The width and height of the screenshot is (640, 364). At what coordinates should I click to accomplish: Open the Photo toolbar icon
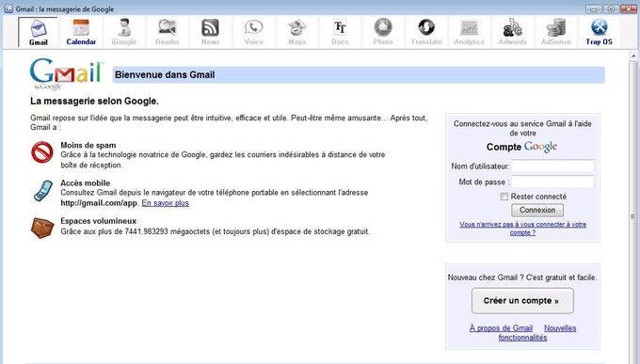coord(383,32)
